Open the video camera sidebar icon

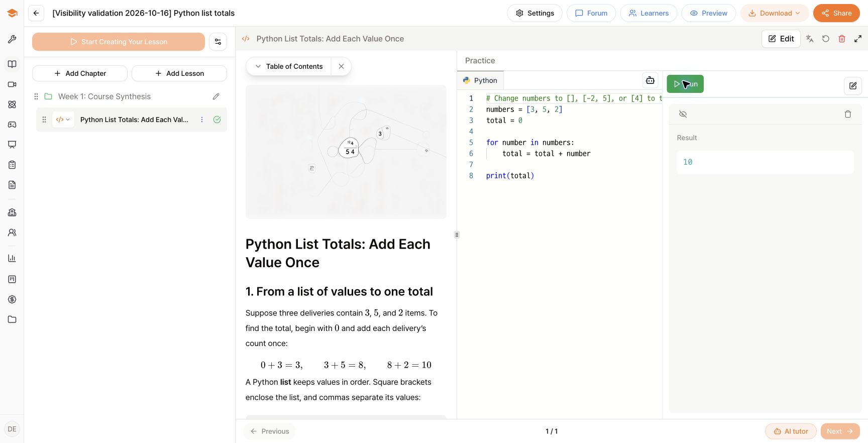(x=12, y=84)
